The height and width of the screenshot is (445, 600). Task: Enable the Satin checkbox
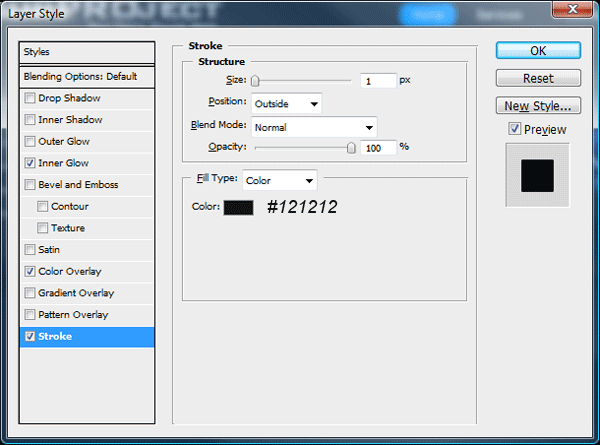(30, 250)
